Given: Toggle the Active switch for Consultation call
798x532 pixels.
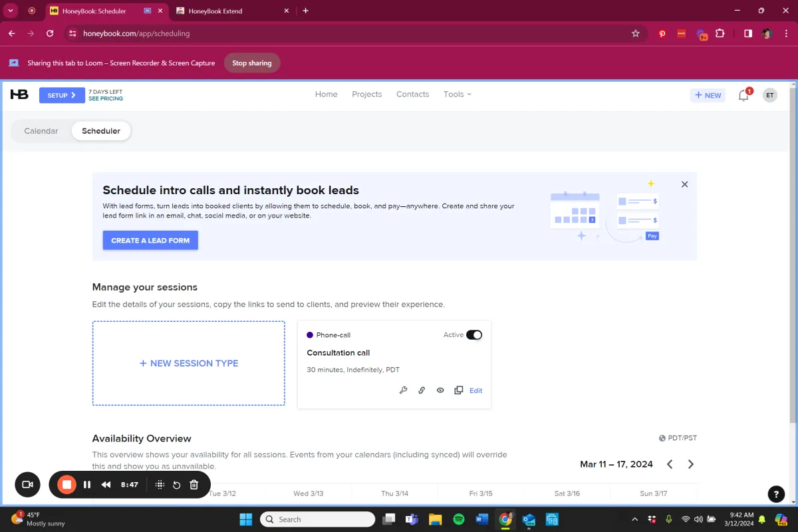Looking at the screenshot, I should (x=474, y=335).
